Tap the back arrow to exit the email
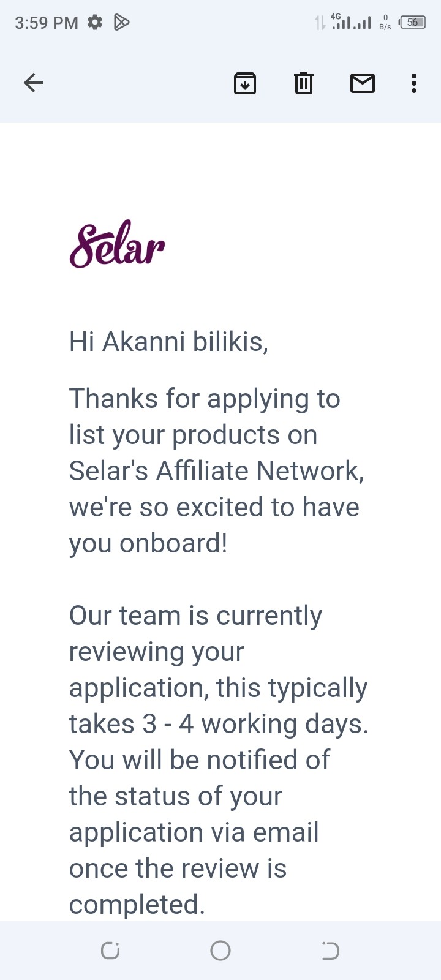 (x=34, y=83)
